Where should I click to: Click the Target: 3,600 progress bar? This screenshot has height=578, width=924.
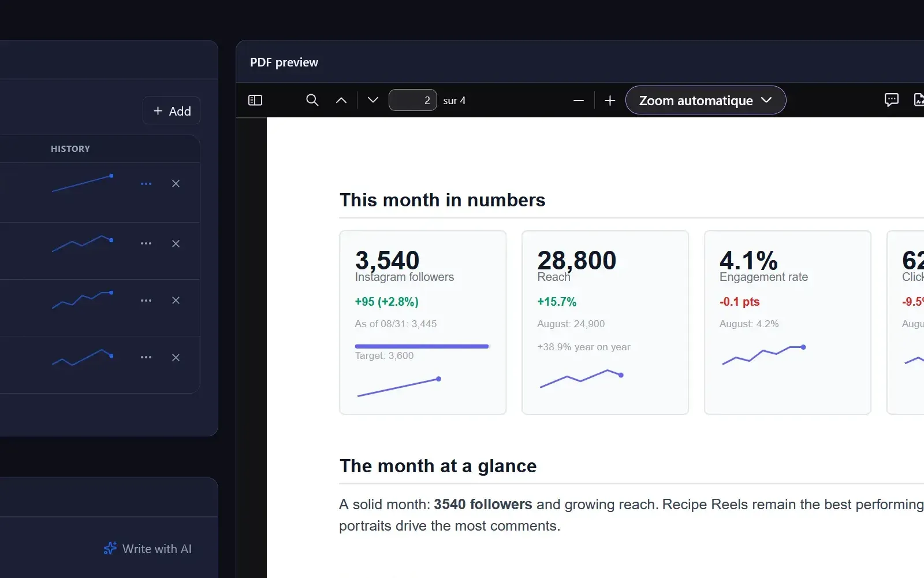click(x=422, y=346)
